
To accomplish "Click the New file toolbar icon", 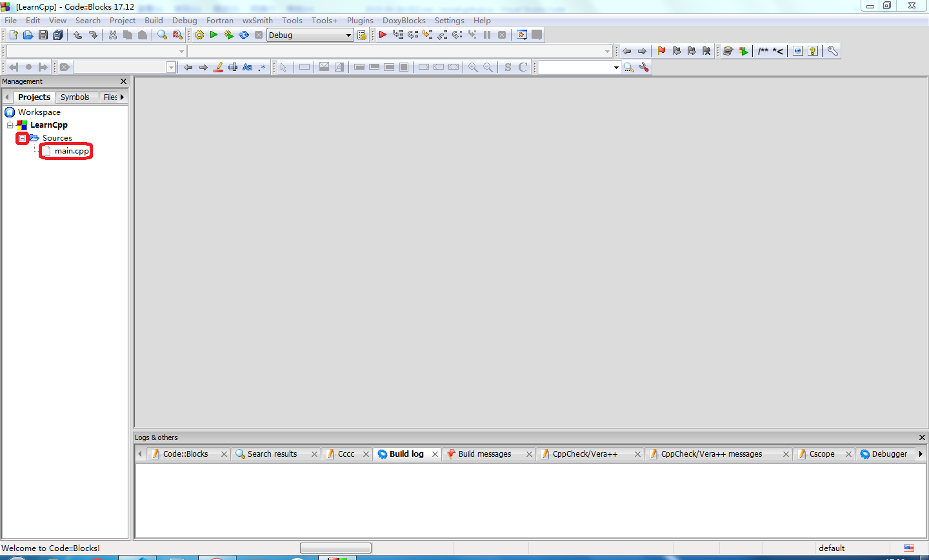I will (x=13, y=35).
